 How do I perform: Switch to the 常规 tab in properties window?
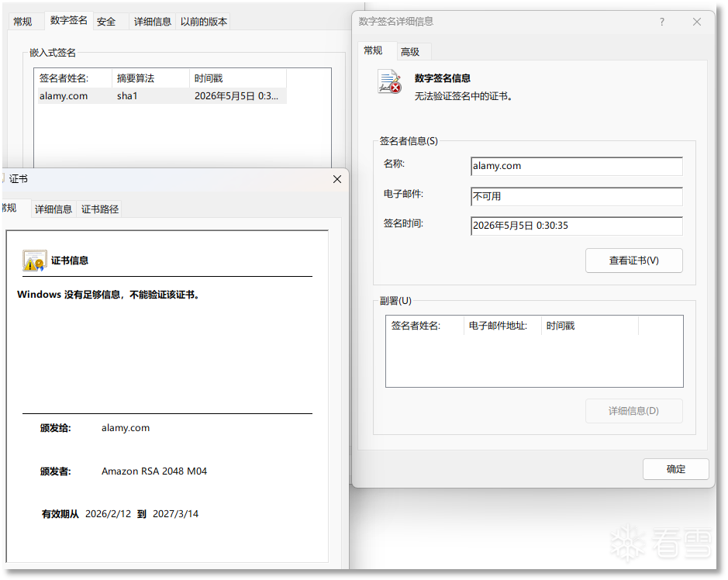click(22, 22)
